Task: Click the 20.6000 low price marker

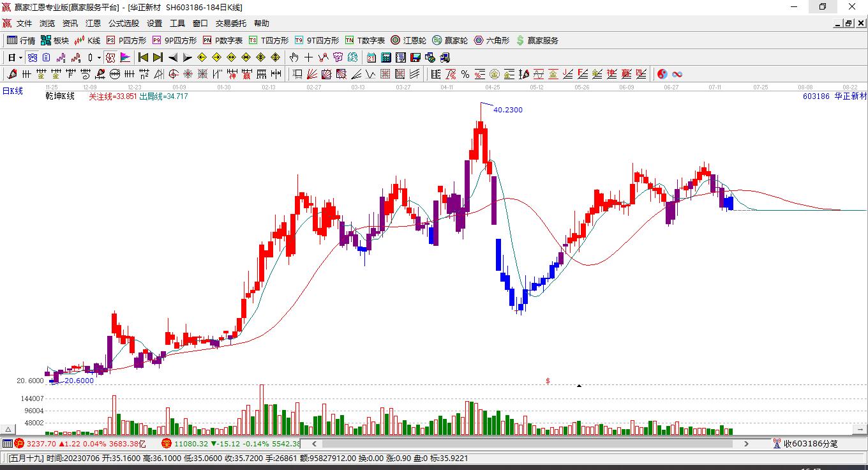Action: click(79, 381)
